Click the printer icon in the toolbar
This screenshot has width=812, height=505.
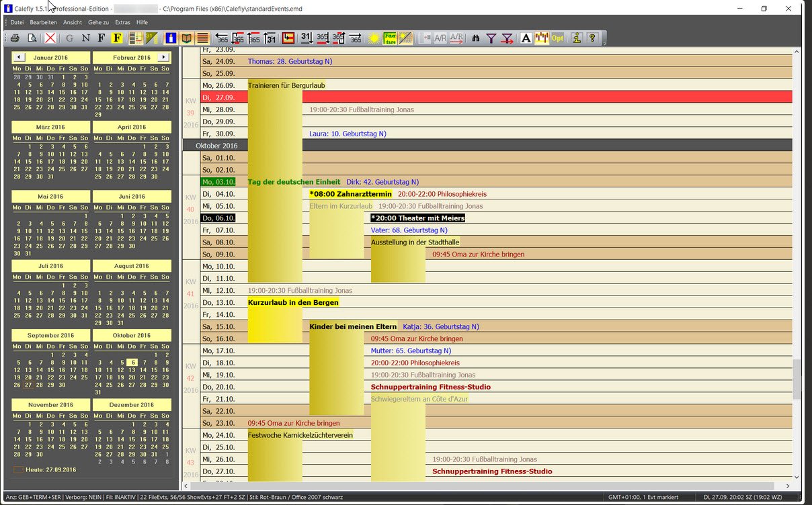click(15, 38)
